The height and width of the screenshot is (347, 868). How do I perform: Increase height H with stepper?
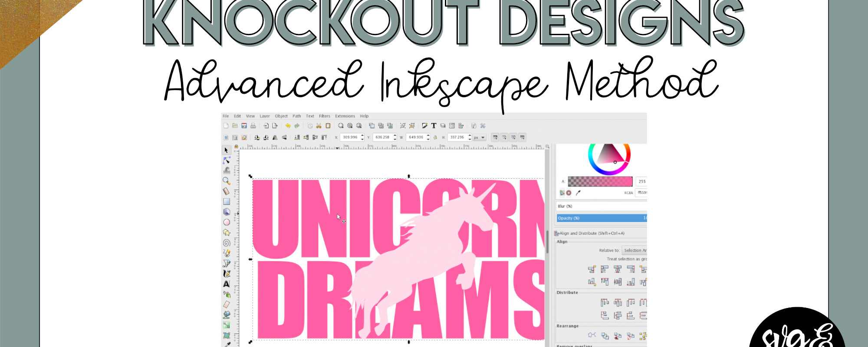click(470, 135)
